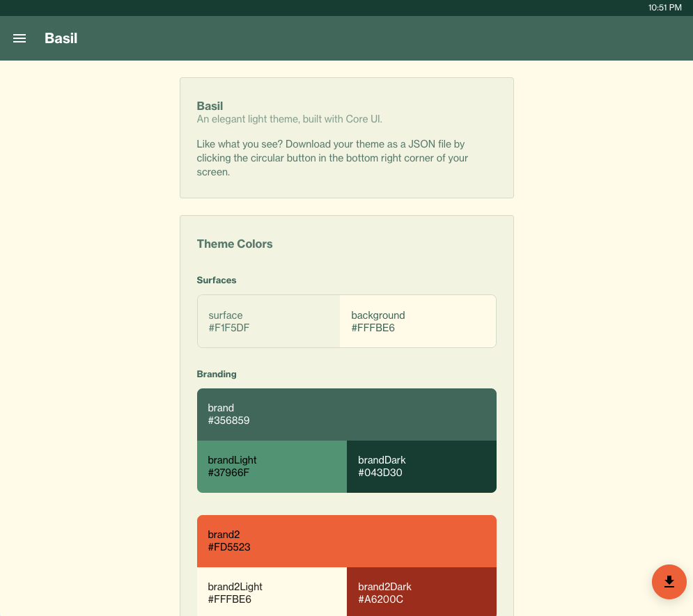This screenshot has height=616, width=693.
Task: Choose the brandLight #37966F swatch
Action: [272, 466]
